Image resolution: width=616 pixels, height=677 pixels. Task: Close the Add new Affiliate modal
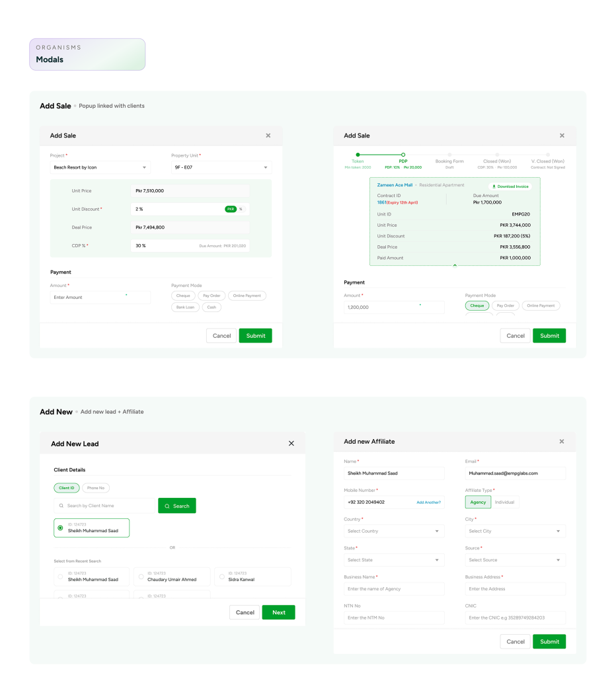(x=562, y=441)
